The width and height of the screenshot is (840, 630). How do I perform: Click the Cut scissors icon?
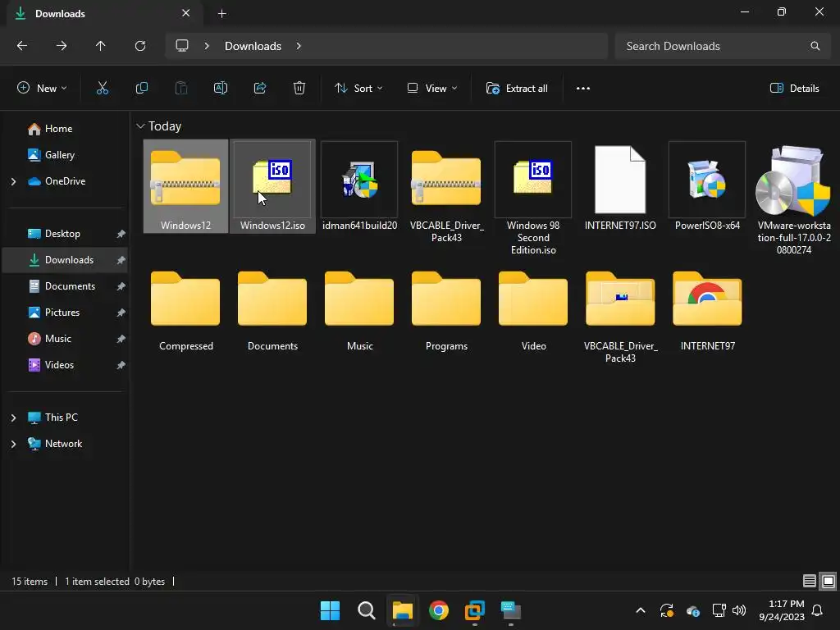(103, 89)
